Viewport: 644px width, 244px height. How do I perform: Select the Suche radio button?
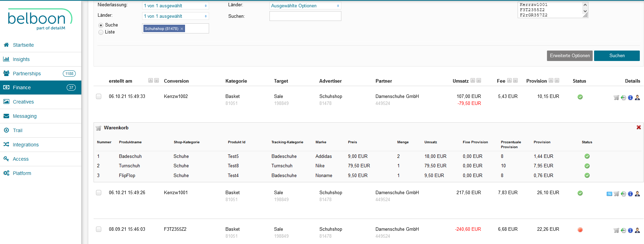pos(101,25)
